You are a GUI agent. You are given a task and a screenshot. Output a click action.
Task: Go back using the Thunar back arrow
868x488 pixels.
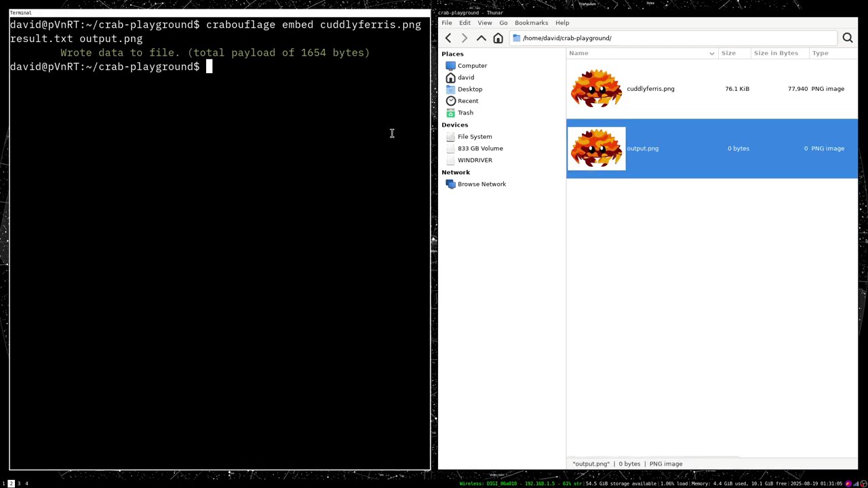448,38
